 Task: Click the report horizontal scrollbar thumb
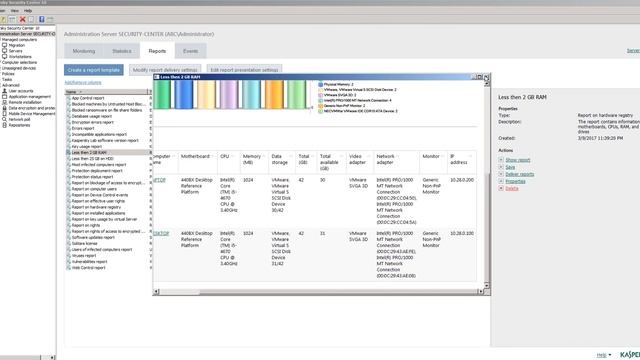180,291
